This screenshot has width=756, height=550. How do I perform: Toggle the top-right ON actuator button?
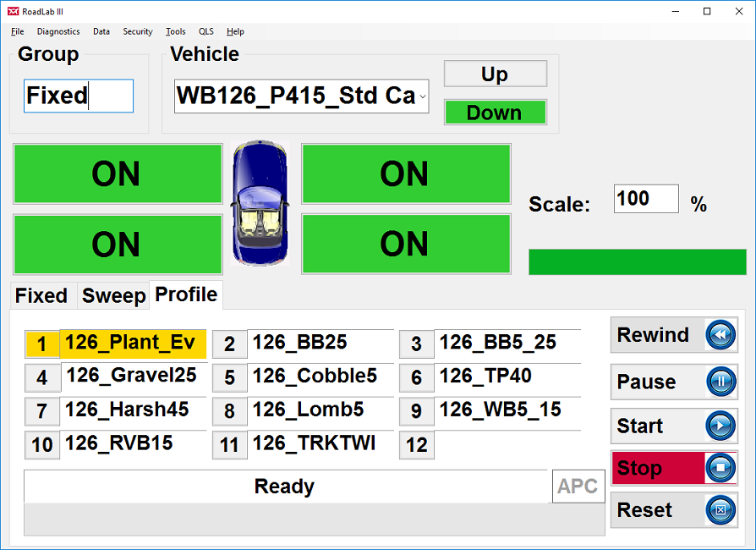[x=406, y=174]
